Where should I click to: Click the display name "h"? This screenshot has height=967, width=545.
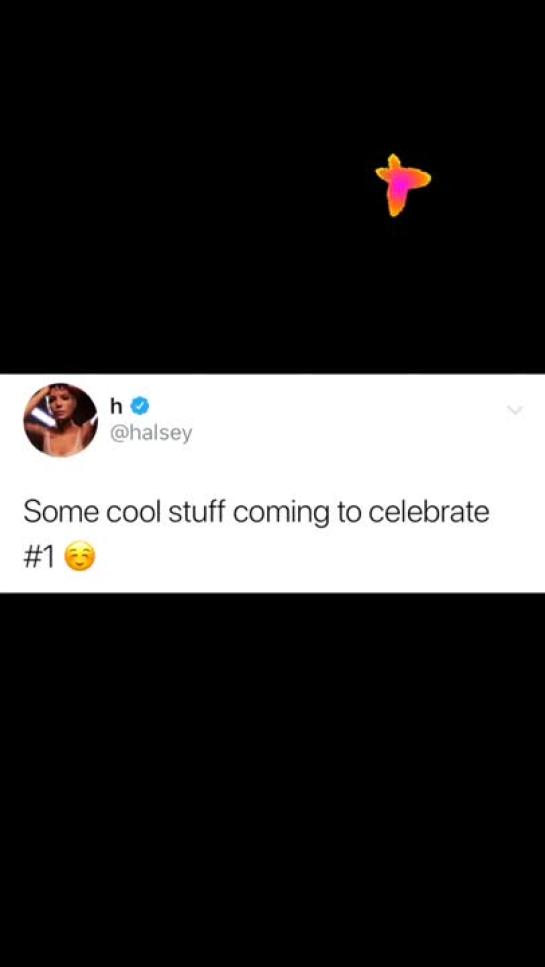tap(117, 405)
